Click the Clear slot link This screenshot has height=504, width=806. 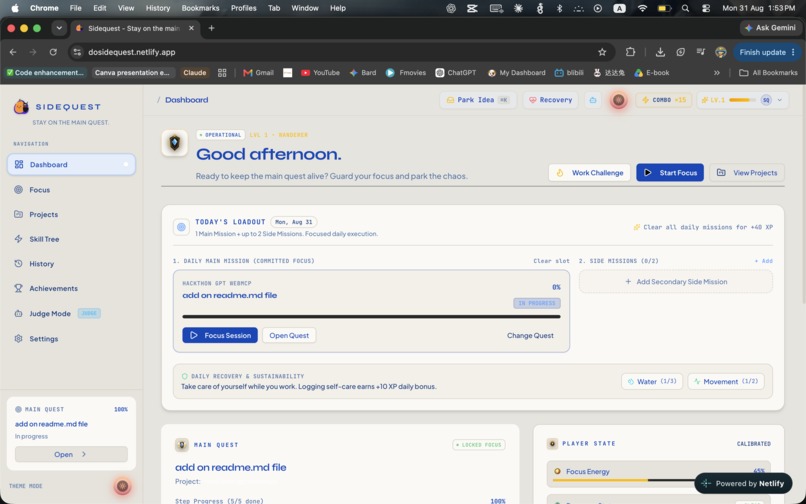pos(551,261)
